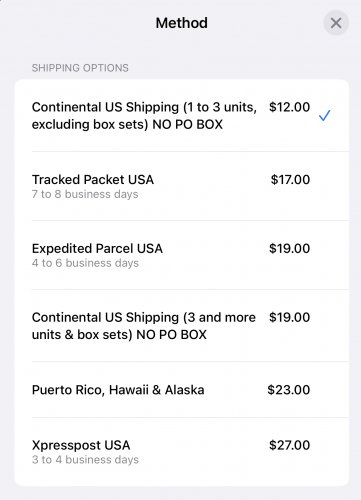The image size is (361, 500).
Task: Choose Puerto Rico, Hawaii & Alaska shipping
Action: pos(182,390)
